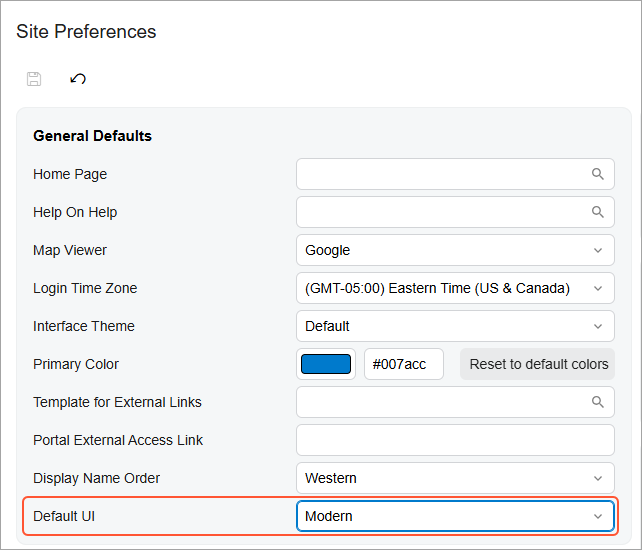
Task: Focus the Portal External Access Link field
Action: click(x=455, y=440)
